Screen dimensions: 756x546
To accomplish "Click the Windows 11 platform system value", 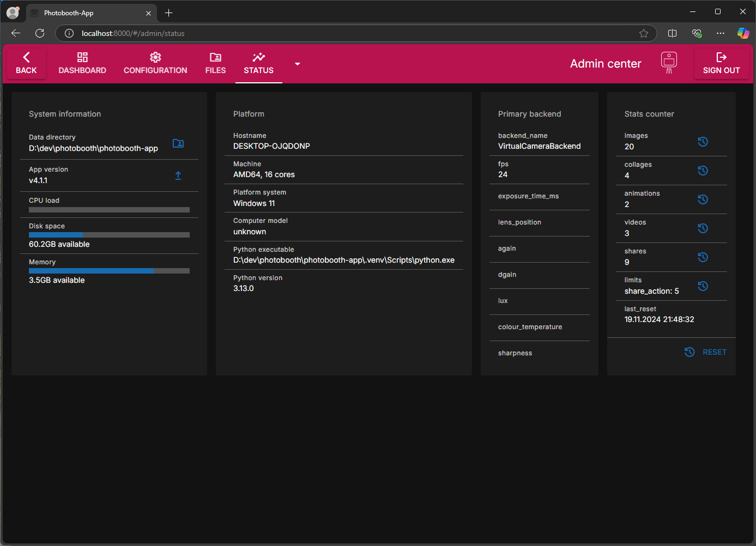I will pyautogui.click(x=254, y=203).
